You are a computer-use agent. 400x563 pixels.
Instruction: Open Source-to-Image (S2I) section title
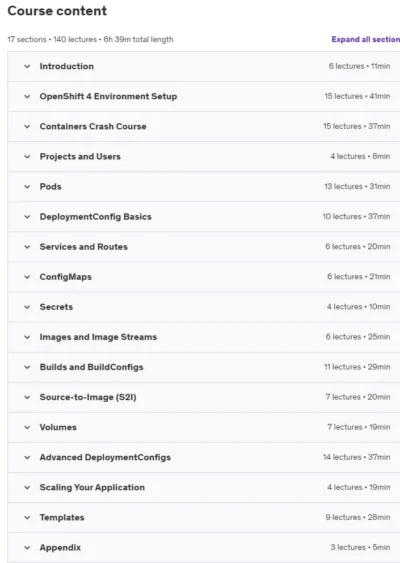click(88, 397)
